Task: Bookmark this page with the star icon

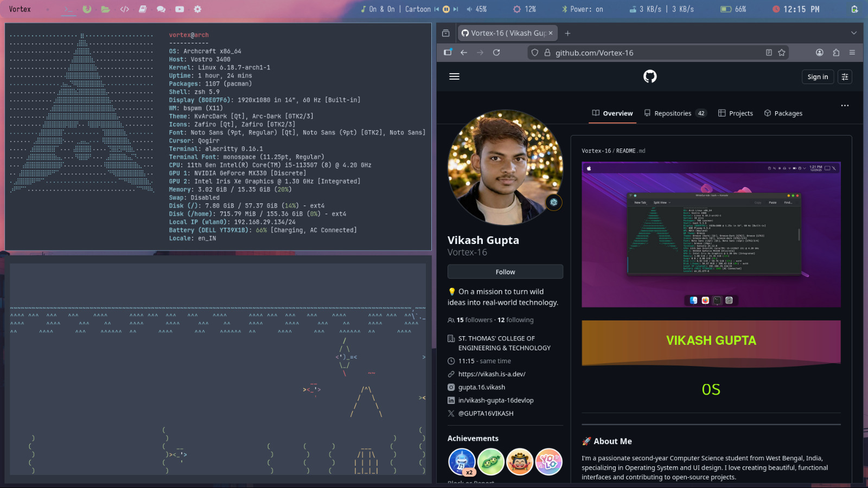Action: point(782,53)
